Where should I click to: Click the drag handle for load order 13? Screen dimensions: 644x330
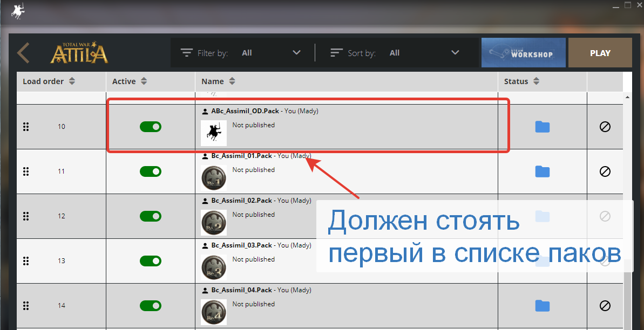coord(26,260)
